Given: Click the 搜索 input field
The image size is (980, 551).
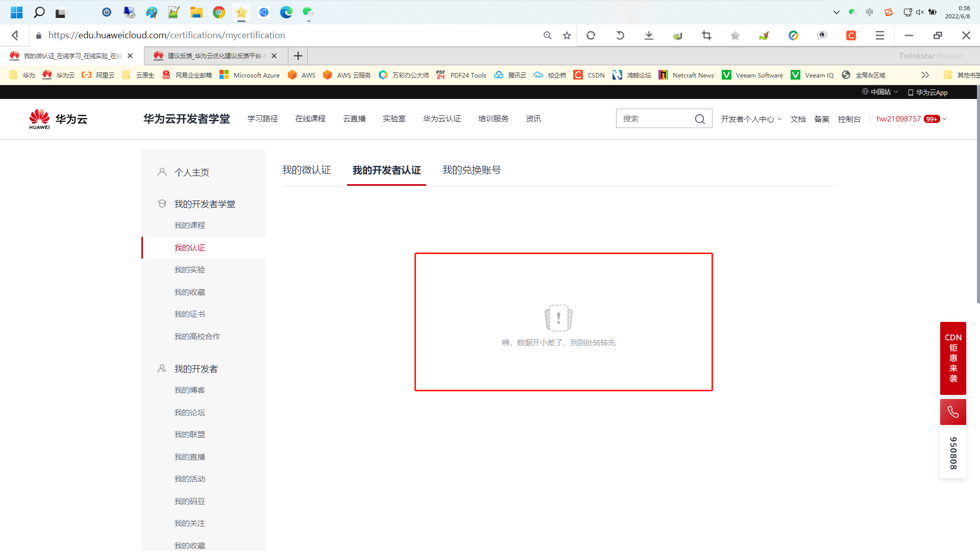Looking at the screenshot, I should [653, 119].
